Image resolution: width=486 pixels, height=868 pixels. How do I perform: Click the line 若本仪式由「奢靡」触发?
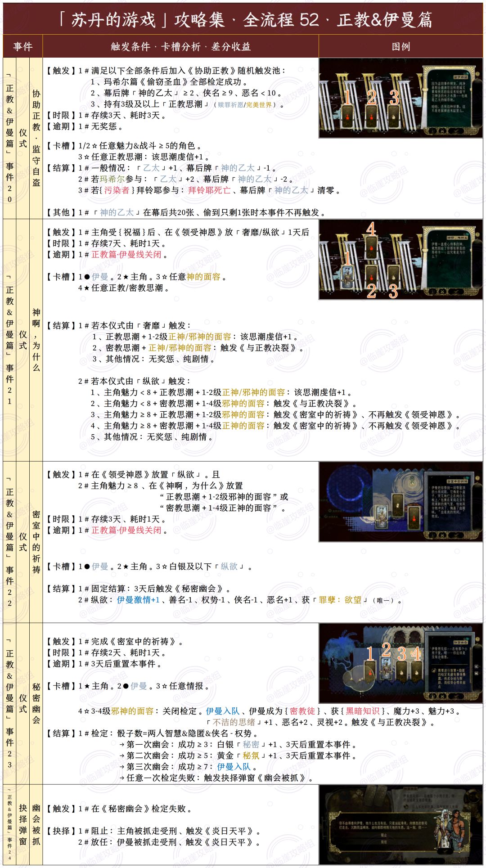(135, 325)
